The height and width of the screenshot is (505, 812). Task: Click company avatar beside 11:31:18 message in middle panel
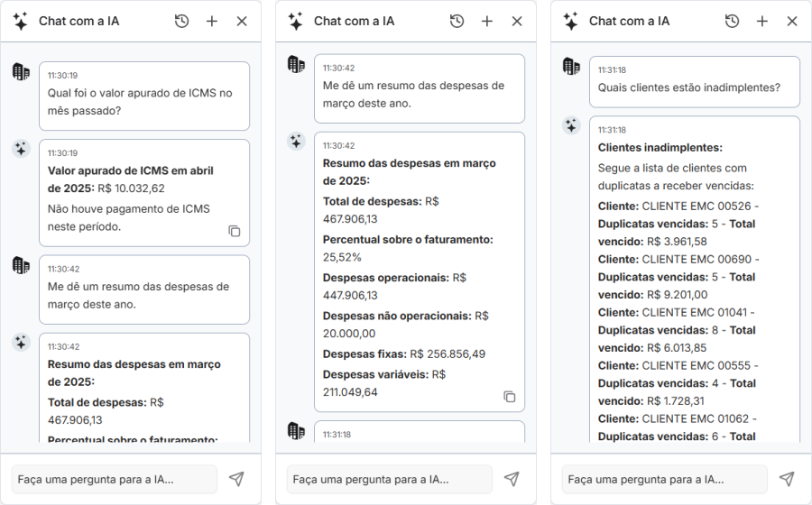(x=296, y=430)
